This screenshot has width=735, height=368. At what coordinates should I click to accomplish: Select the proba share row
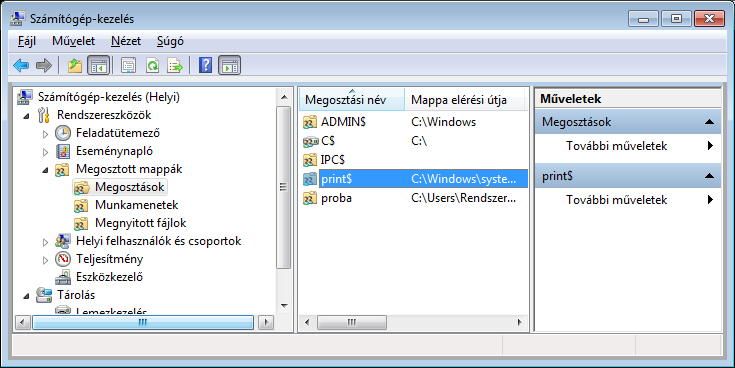(414, 198)
